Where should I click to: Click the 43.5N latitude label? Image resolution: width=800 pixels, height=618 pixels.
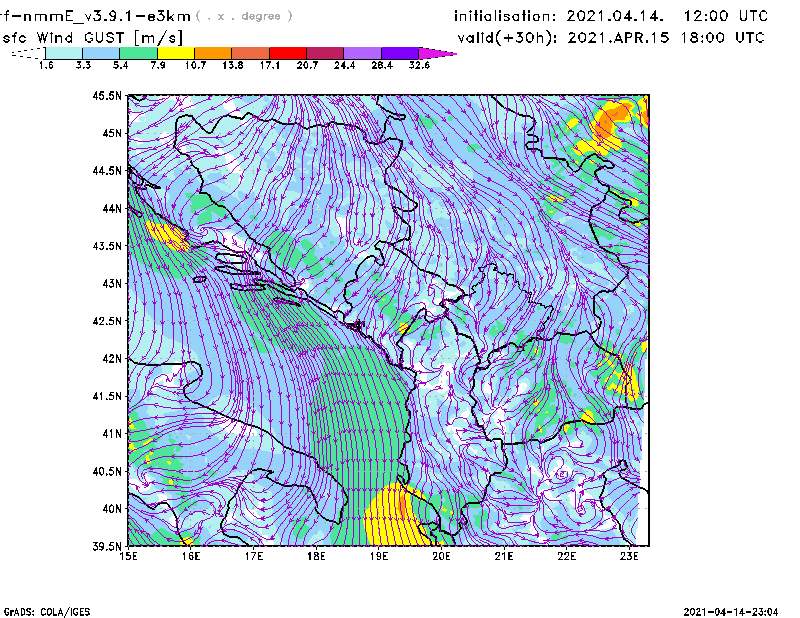[x=107, y=245]
